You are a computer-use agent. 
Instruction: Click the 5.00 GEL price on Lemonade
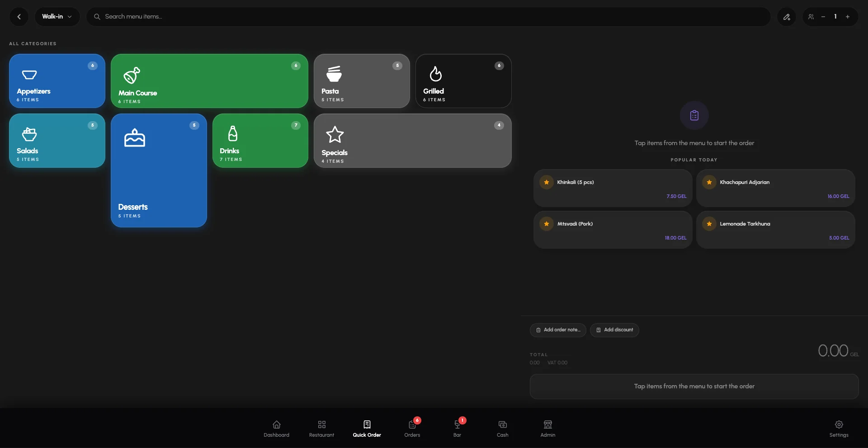[839, 238]
